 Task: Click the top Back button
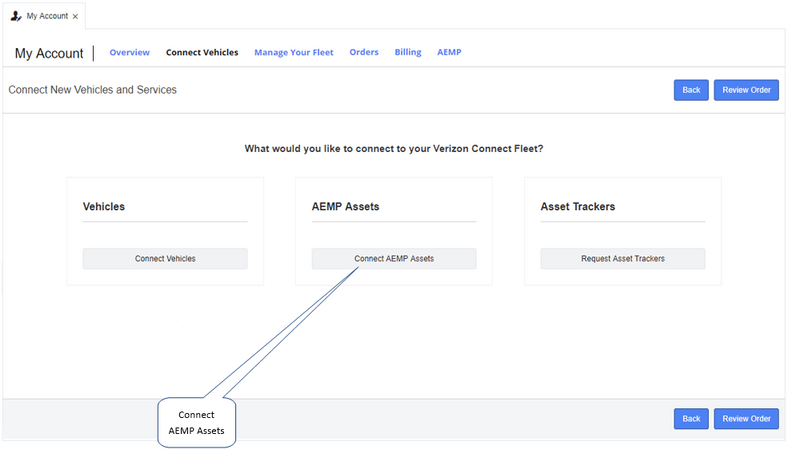[691, 90]
